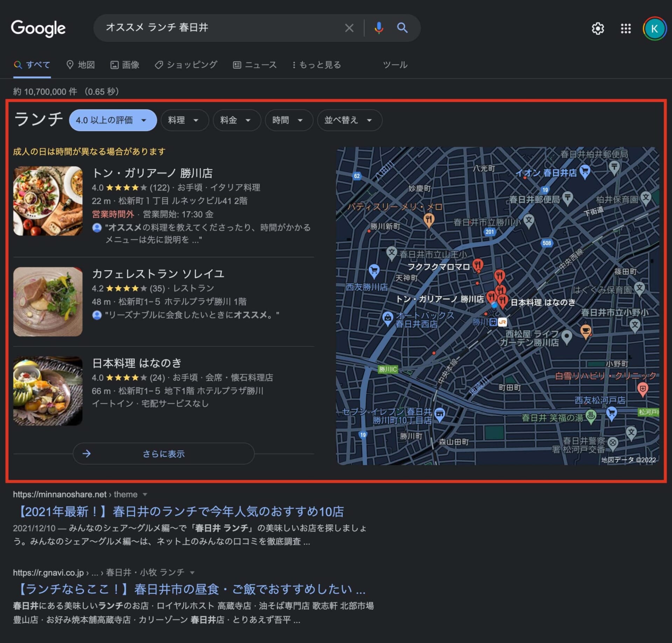Image resolution: width=672 pixels, height=643 pixels.
Task: Click the orange cafe pin near 春日井市立小野小
Action: pos(586,331)
